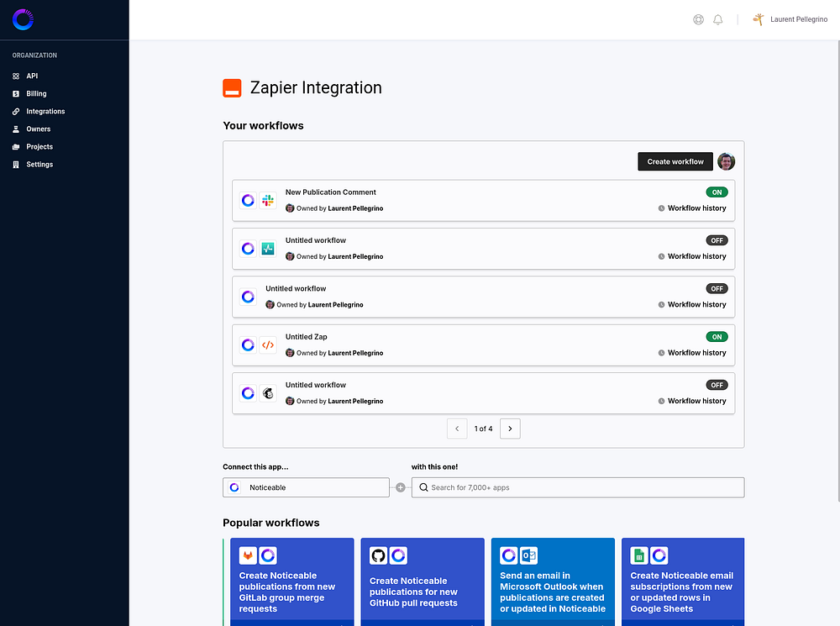Click the Settings building icon

point(16,165)
